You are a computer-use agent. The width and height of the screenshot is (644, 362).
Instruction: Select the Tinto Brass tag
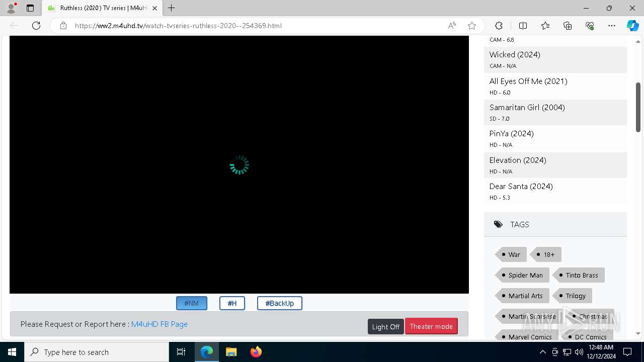click(579, 275)
